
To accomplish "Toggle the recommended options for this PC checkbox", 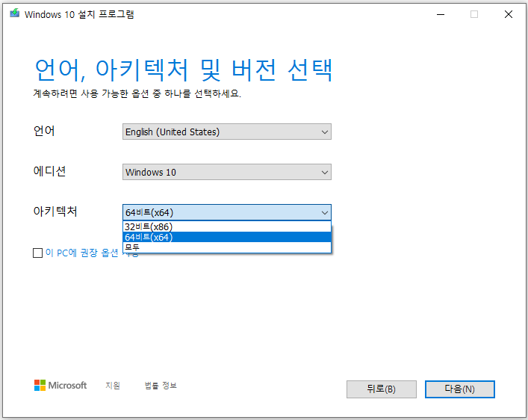I will [x=37, y=253].
